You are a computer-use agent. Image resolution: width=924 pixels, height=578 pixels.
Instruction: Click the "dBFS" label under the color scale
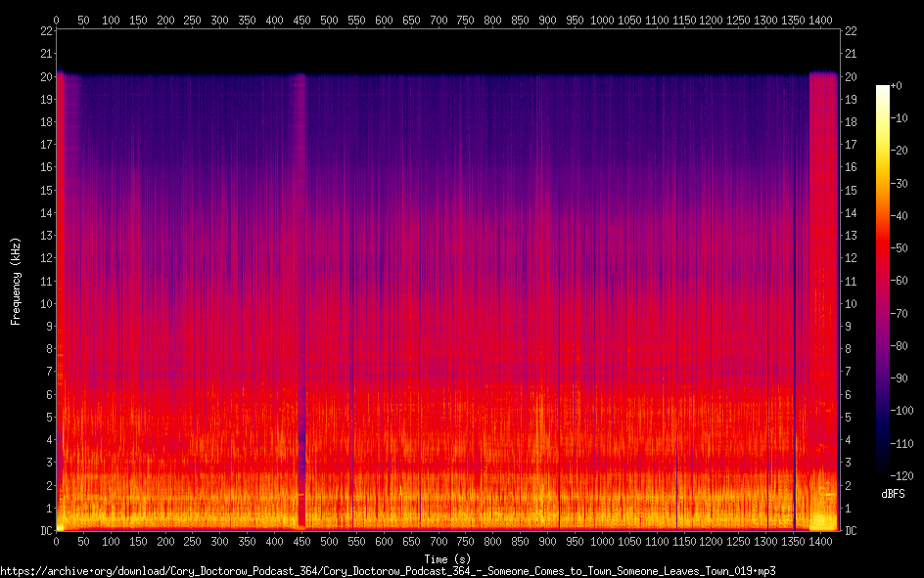click(x=893, y=494)
